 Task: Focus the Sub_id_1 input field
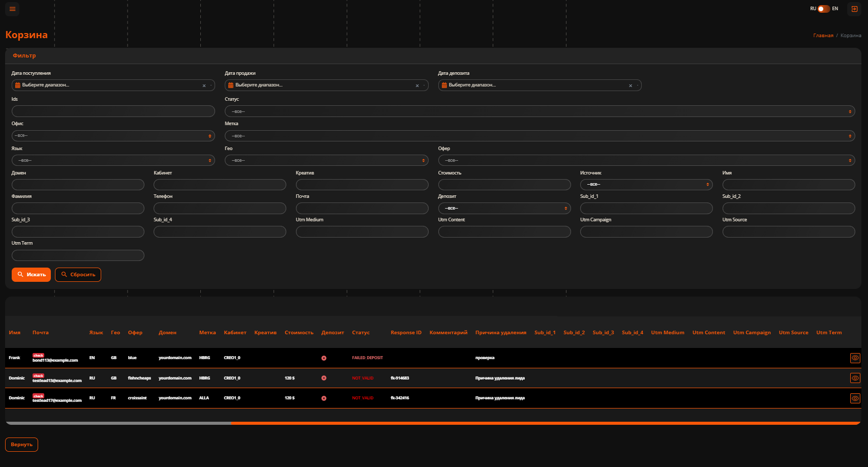(646, 208)
